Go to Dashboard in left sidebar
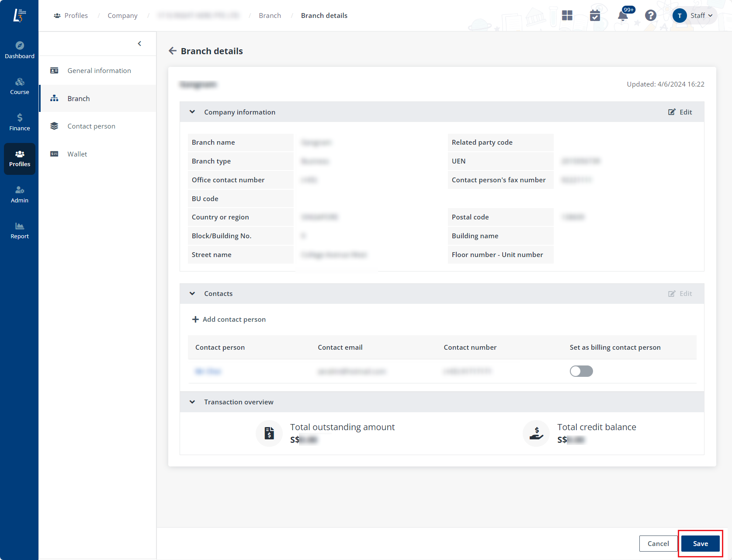Screen dimensions: 732x560 20,50
